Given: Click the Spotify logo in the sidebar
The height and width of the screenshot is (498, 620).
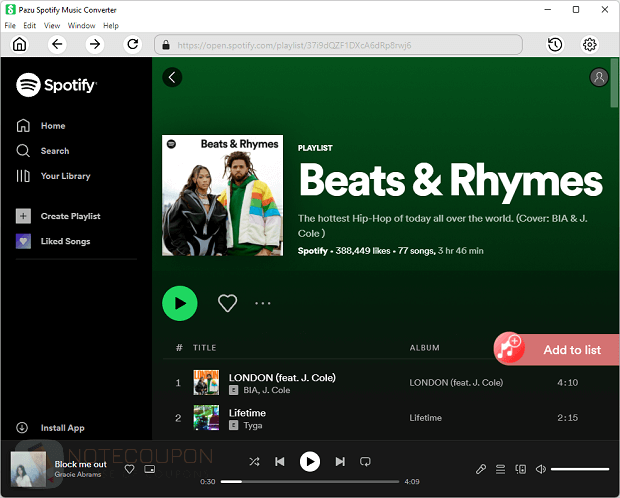Looking at the screenshot, I should pyautogui.click(x=57, y=85).
